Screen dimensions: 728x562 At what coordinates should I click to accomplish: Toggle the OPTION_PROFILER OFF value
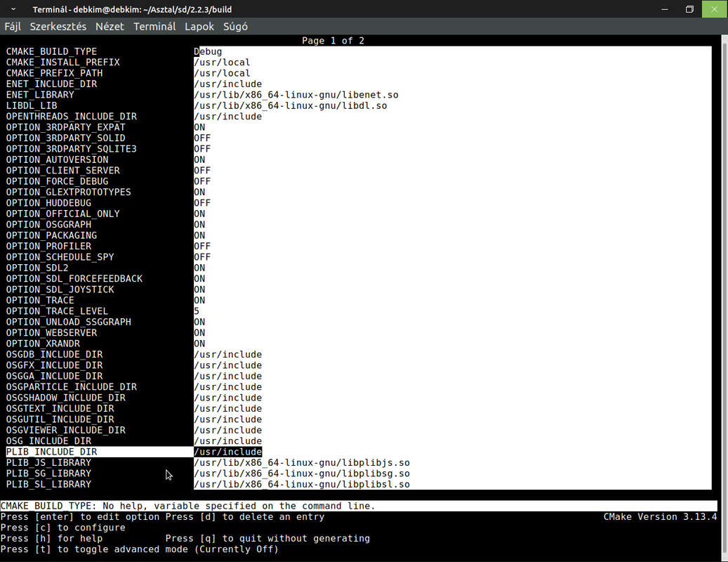pyautogui.click(x=202, y=246)
